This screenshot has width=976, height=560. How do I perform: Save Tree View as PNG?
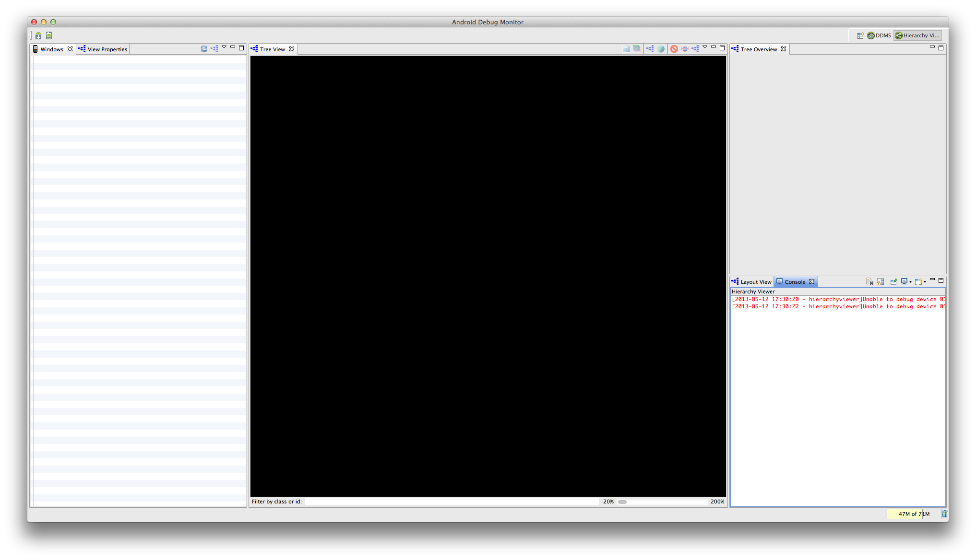tap(626, 48)
